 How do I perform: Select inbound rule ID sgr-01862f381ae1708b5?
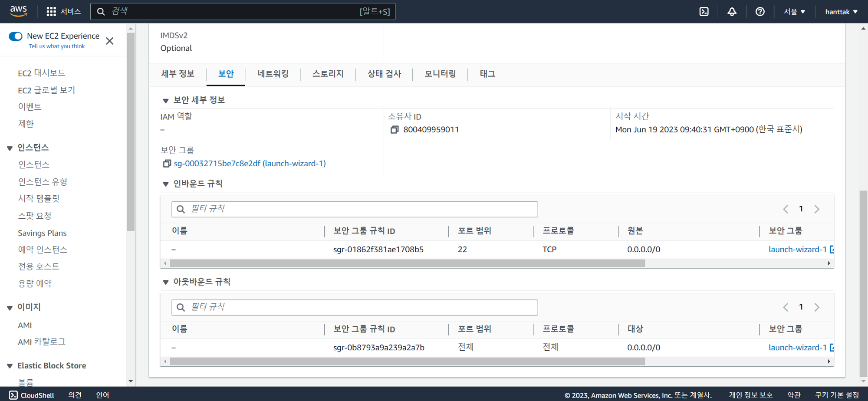378,250
